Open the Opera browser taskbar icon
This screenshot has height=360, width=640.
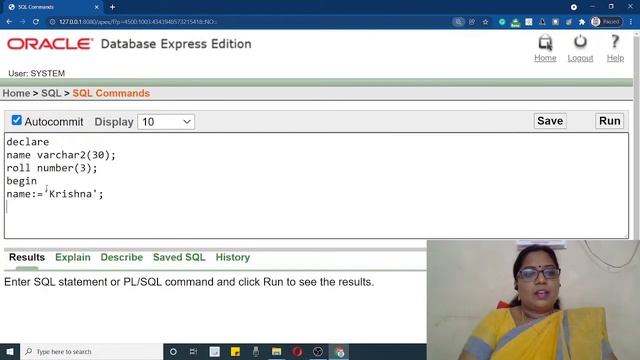tap(297, 351)
